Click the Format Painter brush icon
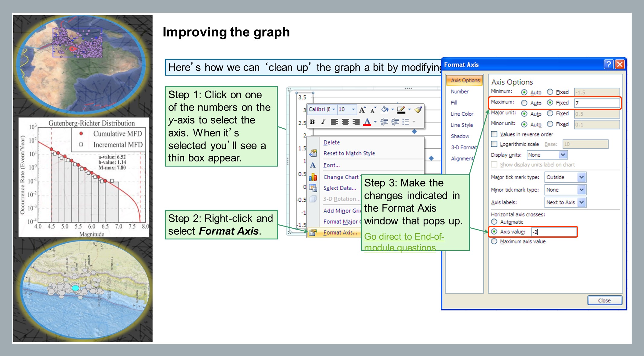 418,110
